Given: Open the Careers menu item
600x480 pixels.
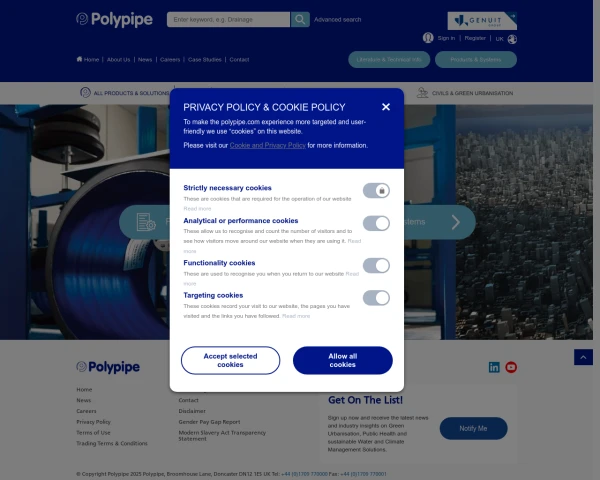Looking at the screenshot, I should coord(170,60).
